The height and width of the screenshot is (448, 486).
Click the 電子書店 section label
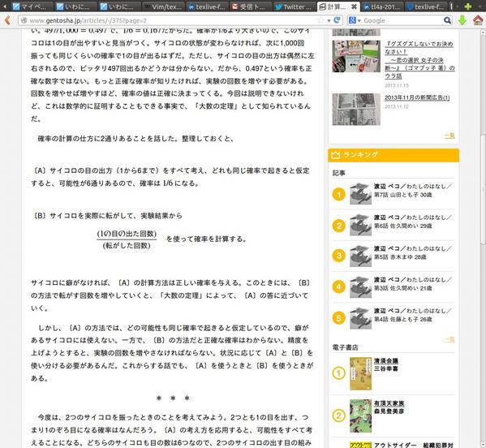click(x=345, y=347)
